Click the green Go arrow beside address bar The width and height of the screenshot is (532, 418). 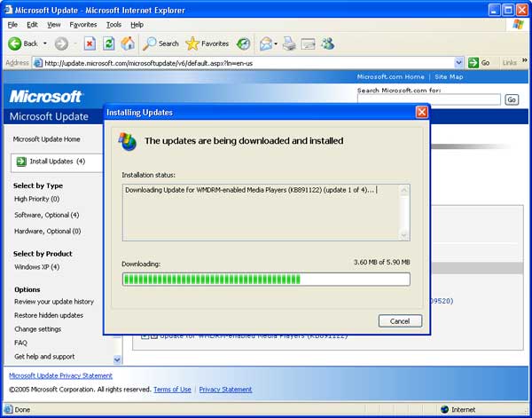[473, 63]
